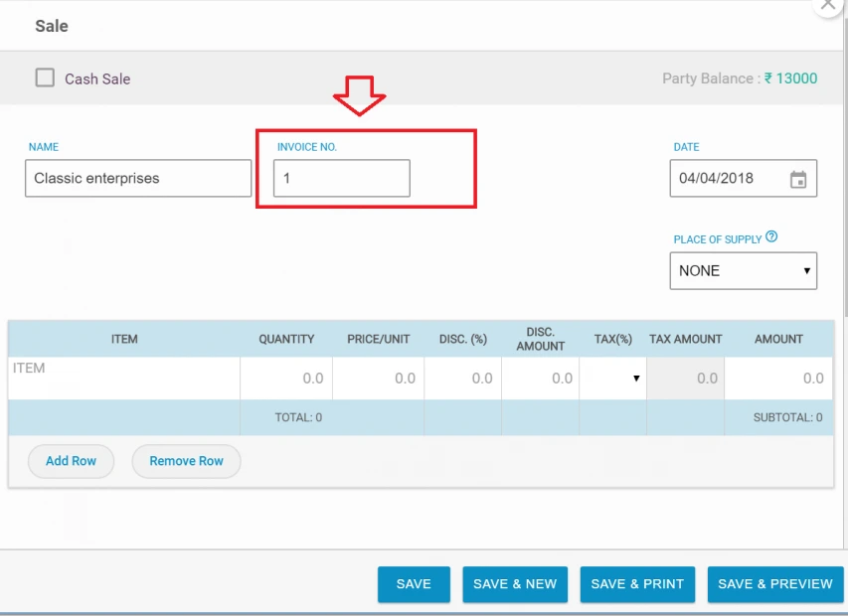Click the Disc. Amount cell in item row
Image resolution: width=848 pixels, height=616 pixels.
pyautogui.click(x=540, y=379)
